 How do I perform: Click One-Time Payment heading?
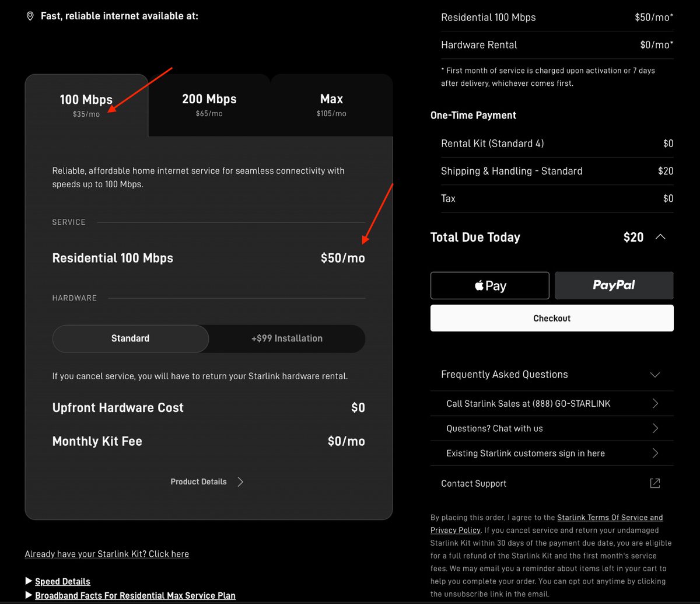point(473,116)
